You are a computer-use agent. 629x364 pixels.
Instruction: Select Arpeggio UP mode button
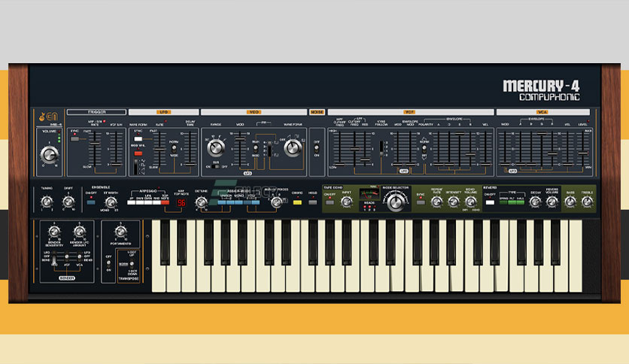tap(131, 202)
